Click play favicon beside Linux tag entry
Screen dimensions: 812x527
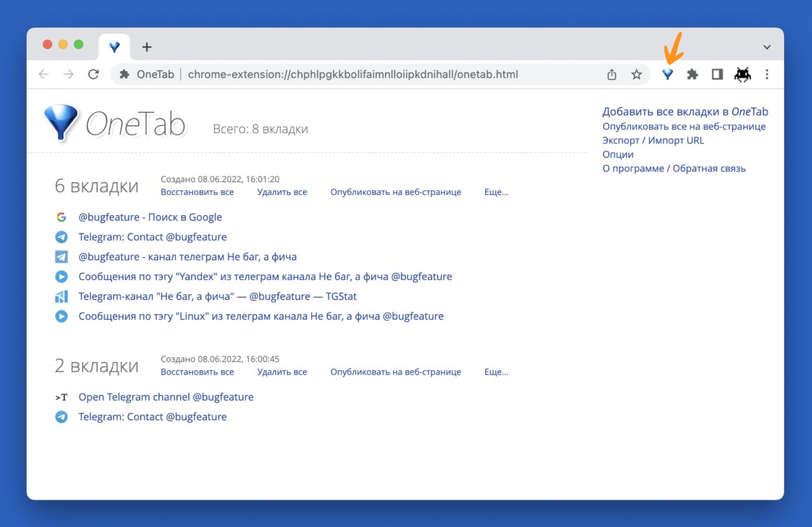[x=62, y=316]
